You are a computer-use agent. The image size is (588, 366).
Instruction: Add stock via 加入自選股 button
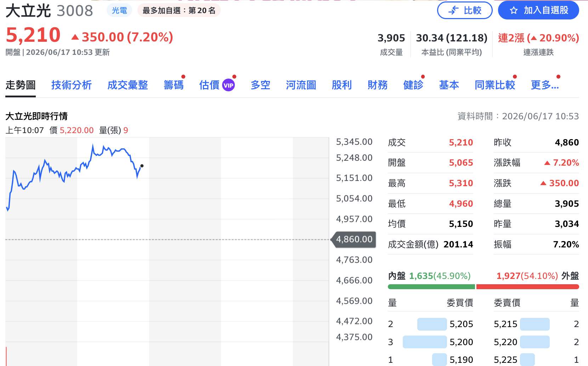click(x=538, y=10)
